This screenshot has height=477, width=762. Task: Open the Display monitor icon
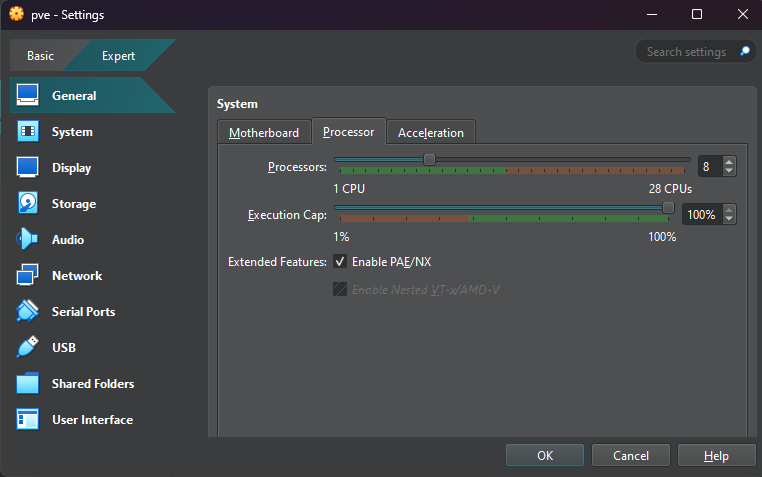(28, 168)
